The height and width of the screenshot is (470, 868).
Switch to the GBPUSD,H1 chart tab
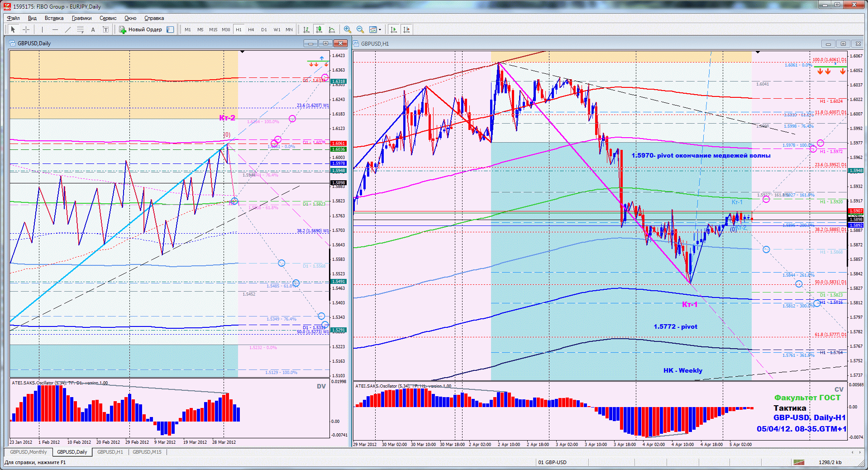coord(110,452)
